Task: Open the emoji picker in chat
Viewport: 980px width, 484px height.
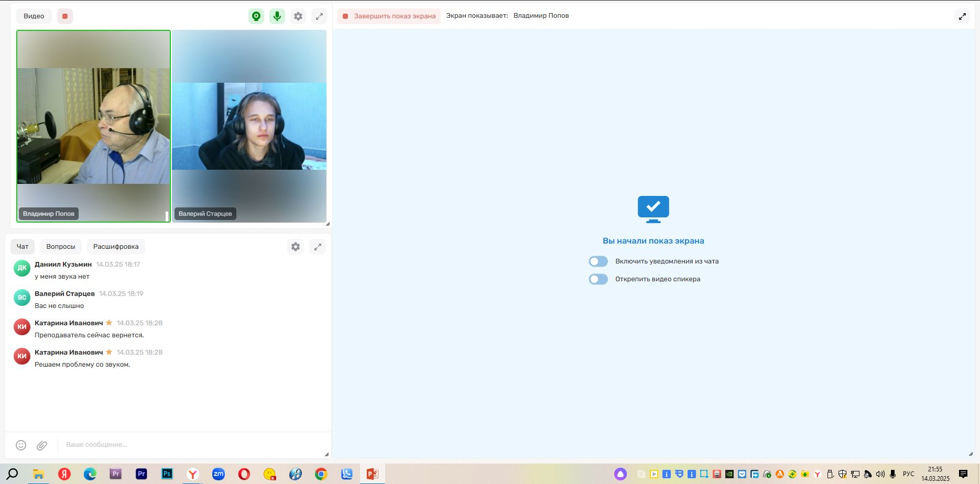Action: 21,445
